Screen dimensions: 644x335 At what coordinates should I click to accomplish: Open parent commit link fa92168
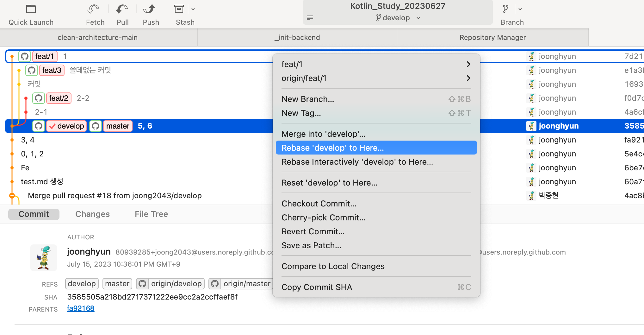(x=81, y=308)
